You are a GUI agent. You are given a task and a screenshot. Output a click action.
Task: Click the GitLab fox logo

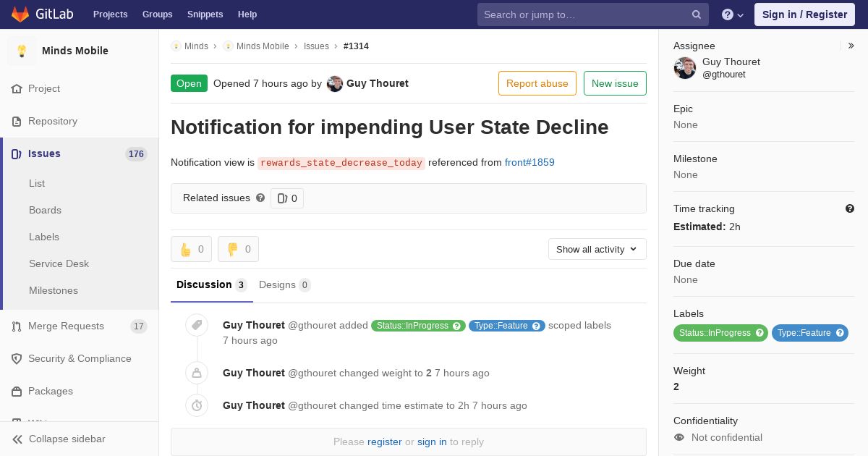point(21,14)
